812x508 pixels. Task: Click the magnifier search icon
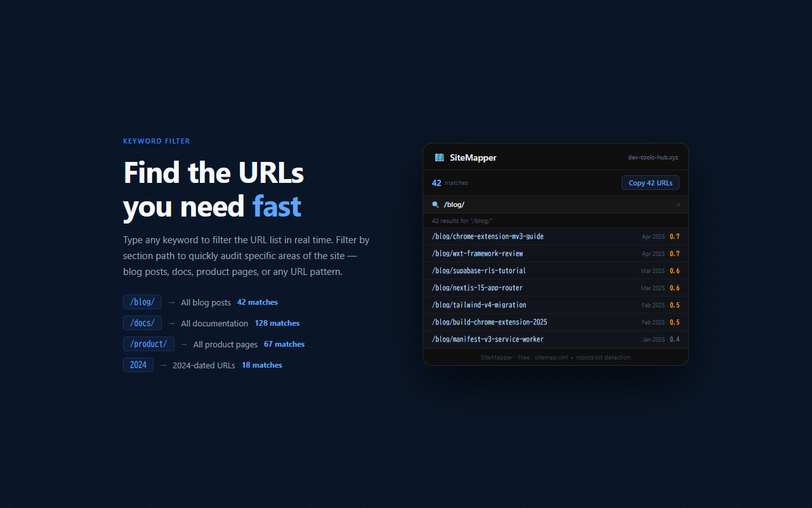point(435,204)
